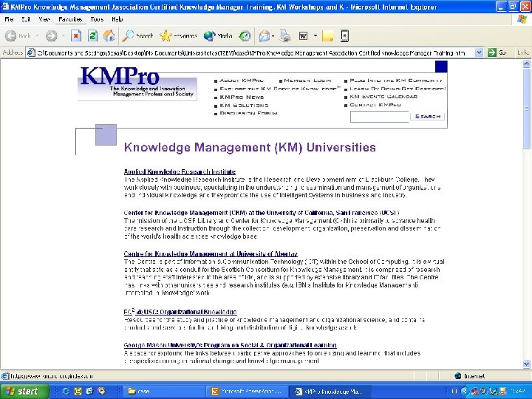Open Back button history dropdown arrow
The width and height of the screenshot is (532, 399).
click(x=37, y=35)
